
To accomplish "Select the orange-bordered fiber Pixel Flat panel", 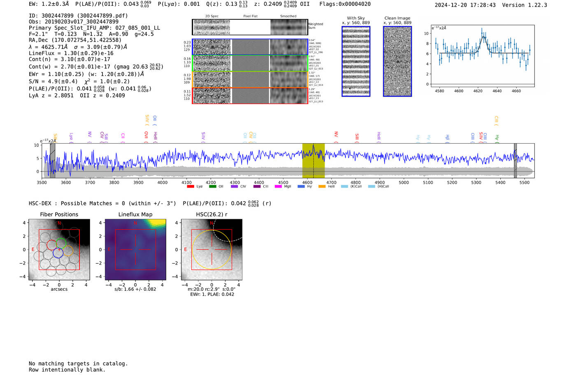I will (250, 79).
